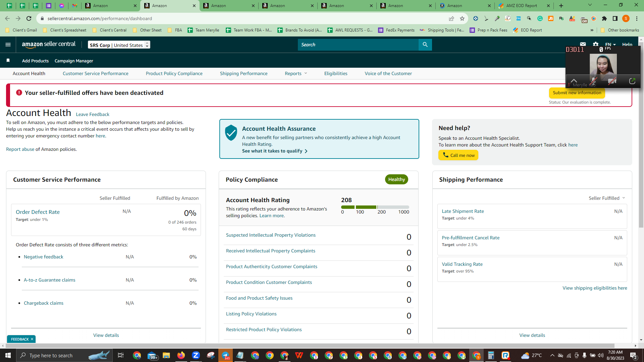Toggle the microphone mute in video overlay
The image size is (644, 362).
tap(593, 81)
